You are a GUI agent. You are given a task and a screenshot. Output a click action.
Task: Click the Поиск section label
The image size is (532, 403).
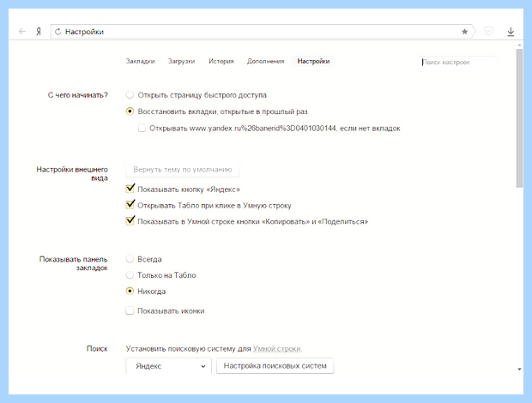coord(97,349)
